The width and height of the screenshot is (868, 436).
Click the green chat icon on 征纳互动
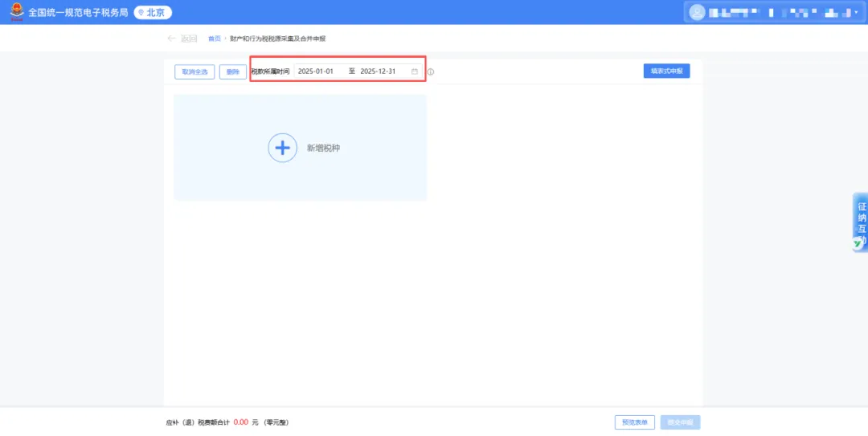pos(858,243)
